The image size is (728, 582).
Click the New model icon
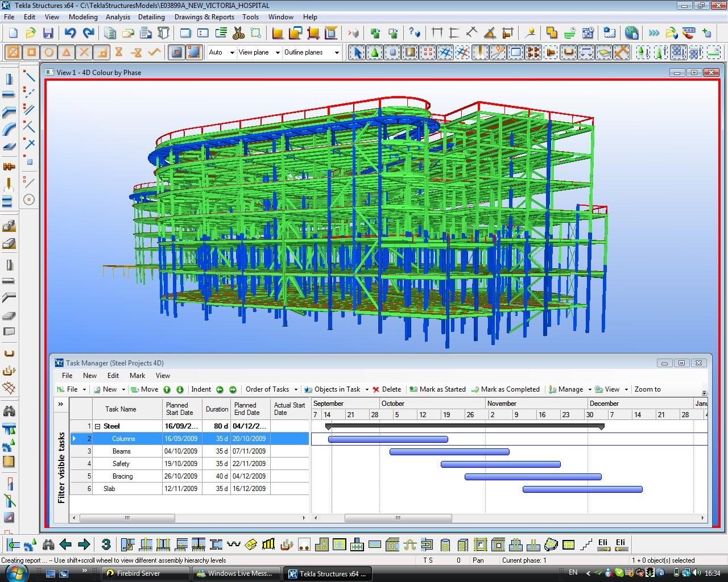(13, 33)
